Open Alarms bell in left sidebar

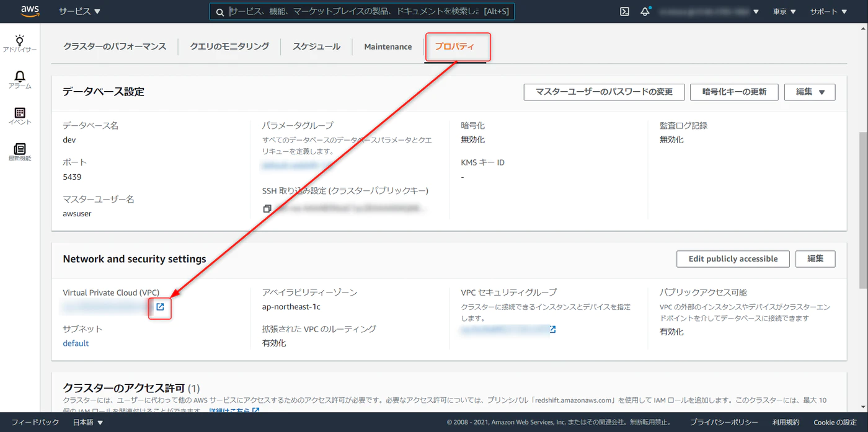pyautogui.click(x=20, y=76)
